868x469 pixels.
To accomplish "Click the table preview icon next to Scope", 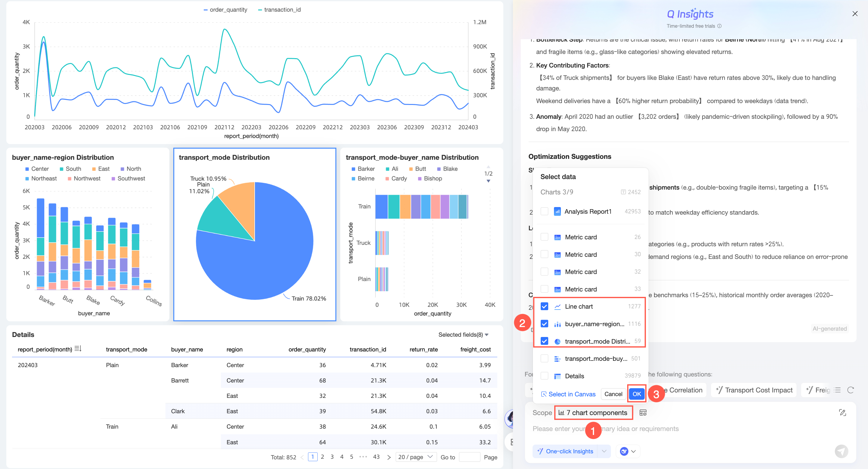I will (643, 412).
